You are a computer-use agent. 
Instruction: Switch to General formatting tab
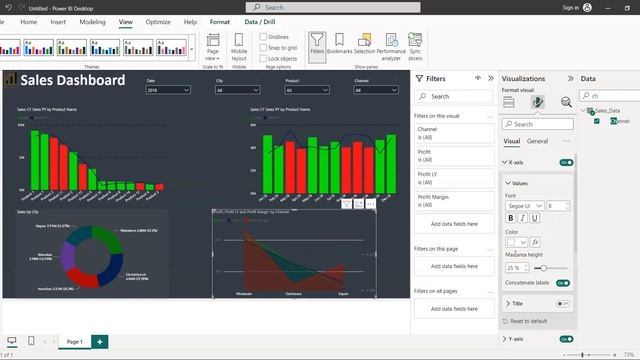click(537, 141)
